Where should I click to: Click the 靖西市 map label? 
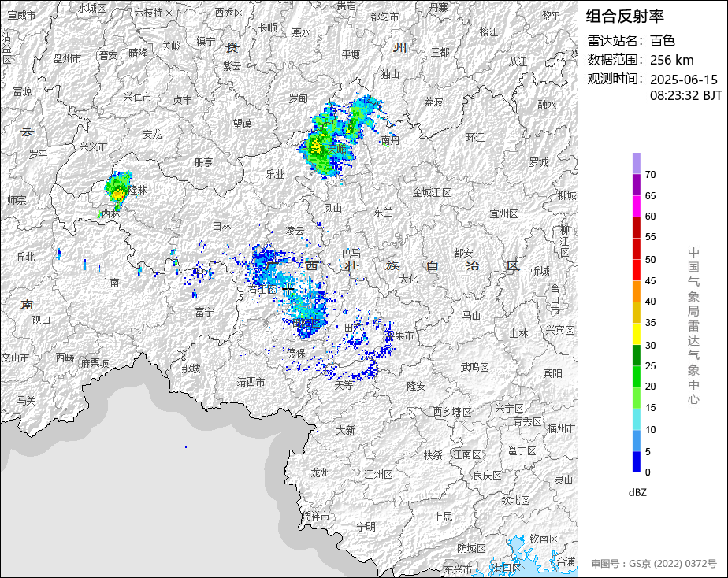(251, 382)
